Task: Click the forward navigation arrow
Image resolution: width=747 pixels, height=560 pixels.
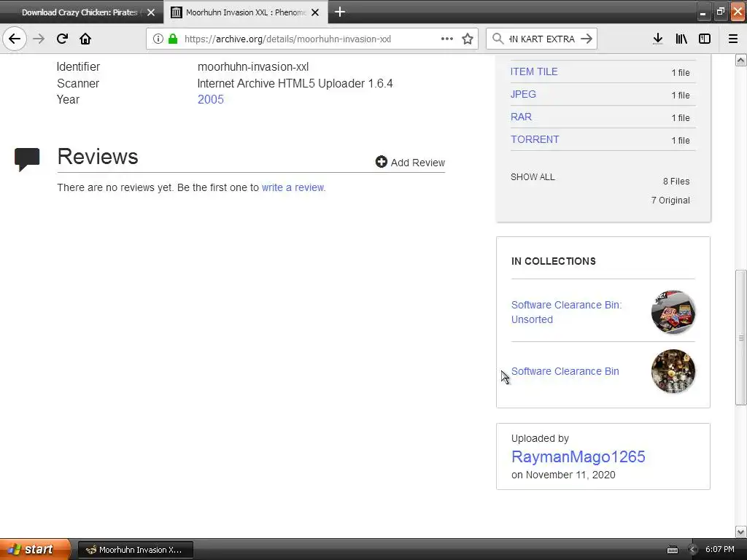Action: pyautogui.click(x=39, y=39)
